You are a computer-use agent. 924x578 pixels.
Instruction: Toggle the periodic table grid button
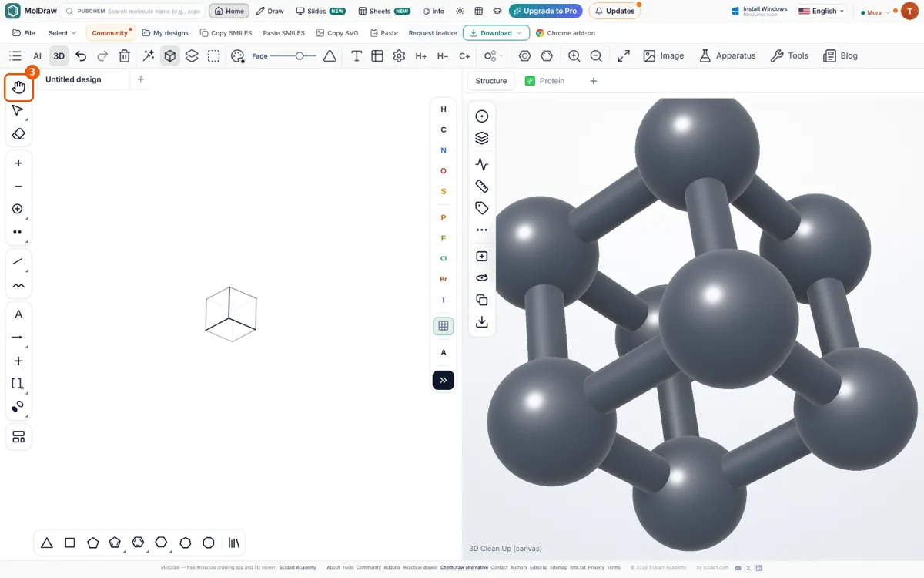tap(444, 326)
